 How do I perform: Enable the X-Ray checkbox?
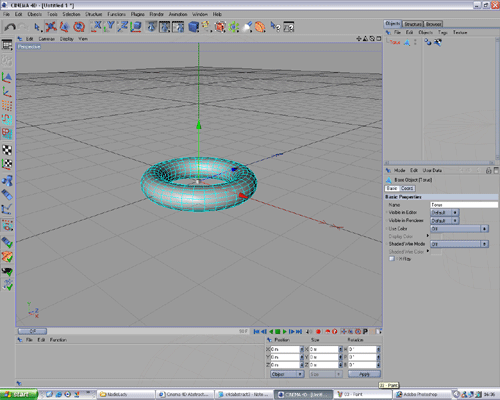tap(392, 259)
